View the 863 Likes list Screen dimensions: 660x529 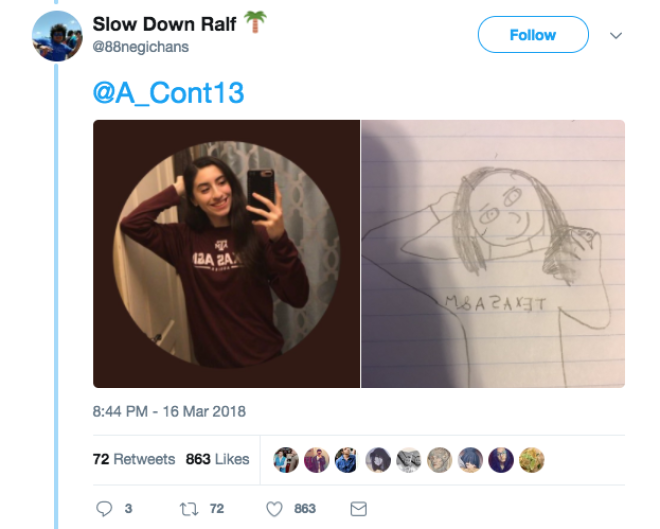(217, 459)
